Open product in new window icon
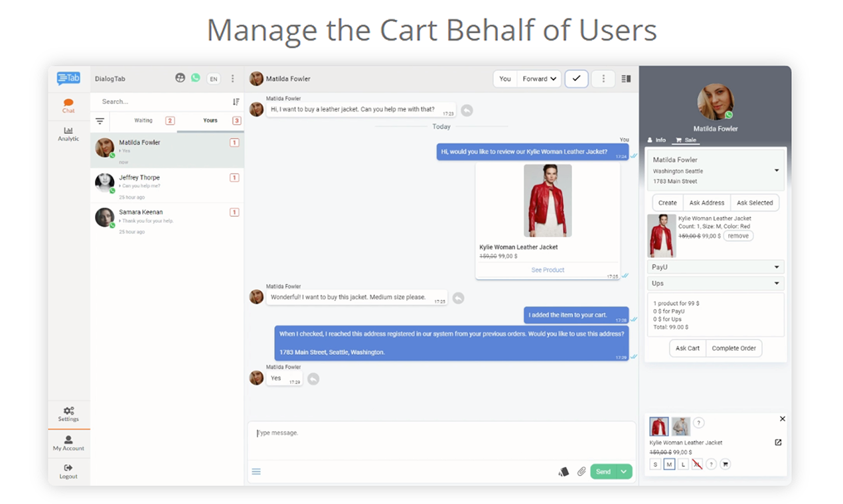This screenshot has width=843, height=504. 778,442
